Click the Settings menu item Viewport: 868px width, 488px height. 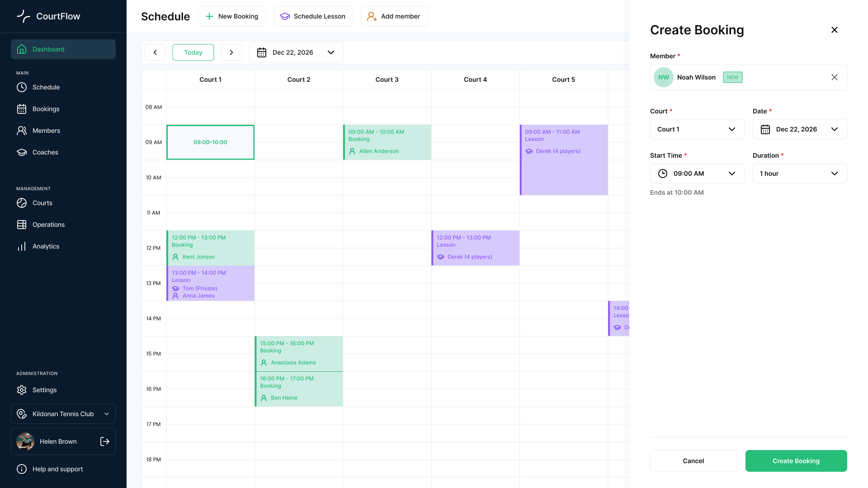tap(63, 390)
